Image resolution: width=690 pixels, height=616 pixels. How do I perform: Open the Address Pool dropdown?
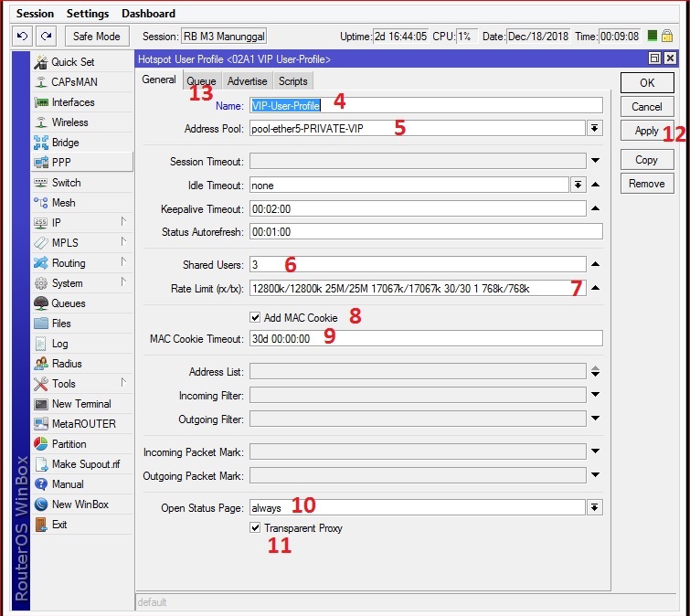click(x=595, y=129)
